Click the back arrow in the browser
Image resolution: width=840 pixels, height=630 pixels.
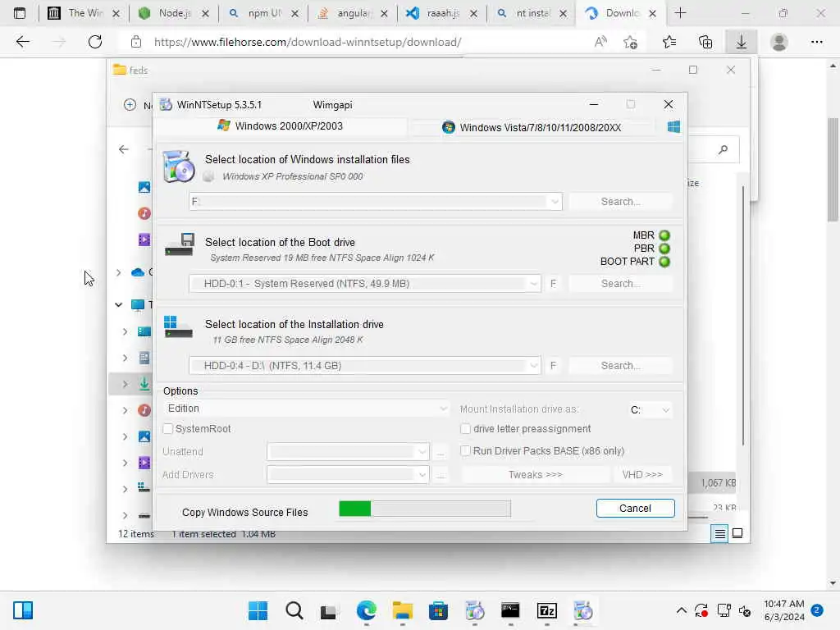click(22, 42)
